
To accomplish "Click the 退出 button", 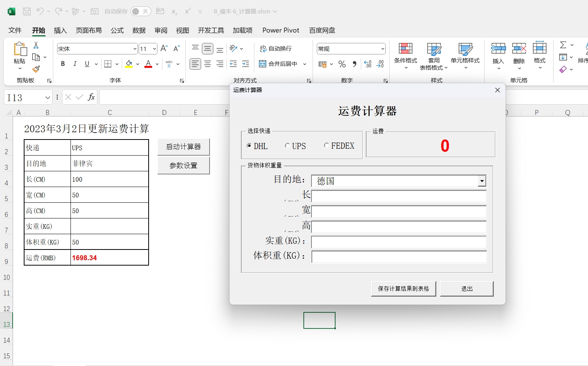I will [467, 289].
